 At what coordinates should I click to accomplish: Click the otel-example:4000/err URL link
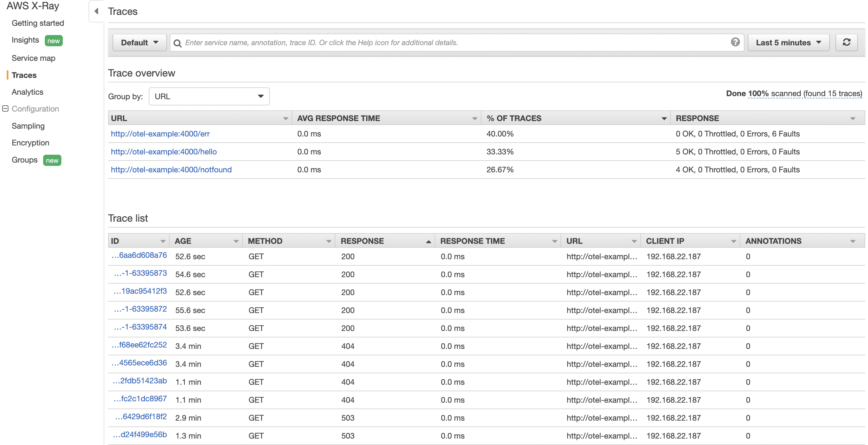point(160,134)
